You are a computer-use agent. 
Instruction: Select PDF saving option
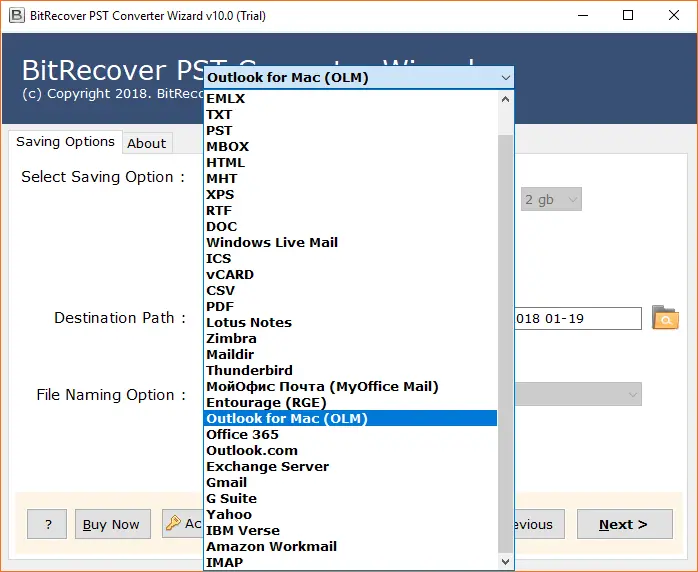click(350, 307)
